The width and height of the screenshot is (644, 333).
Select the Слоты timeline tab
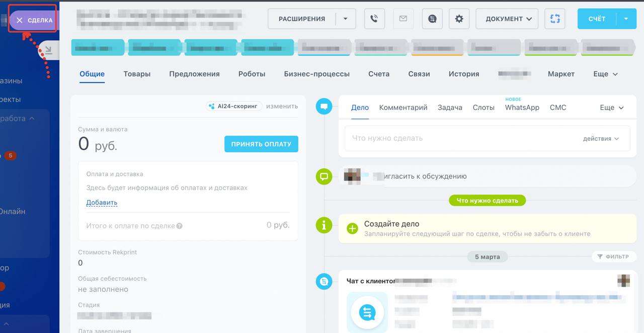(484, 107)
